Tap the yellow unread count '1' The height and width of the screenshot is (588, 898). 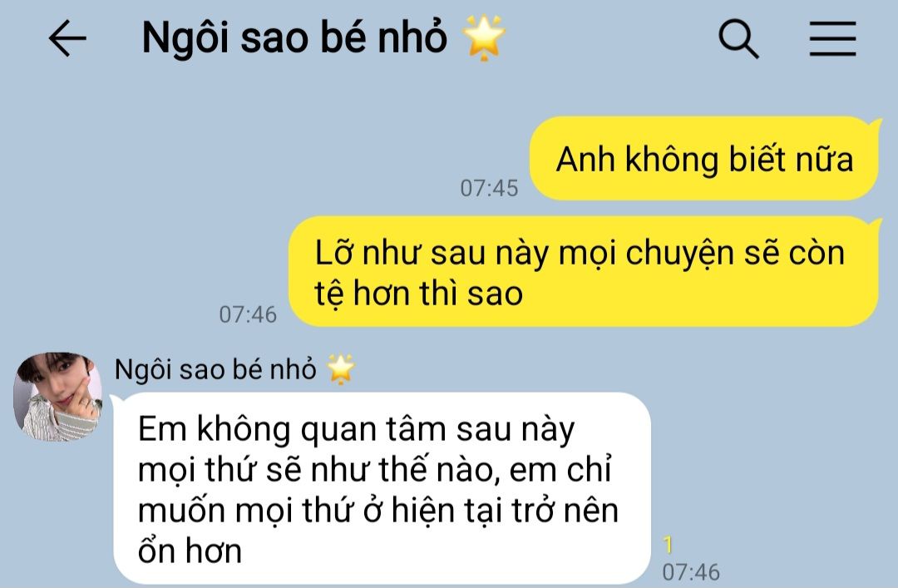pos(668,545)
